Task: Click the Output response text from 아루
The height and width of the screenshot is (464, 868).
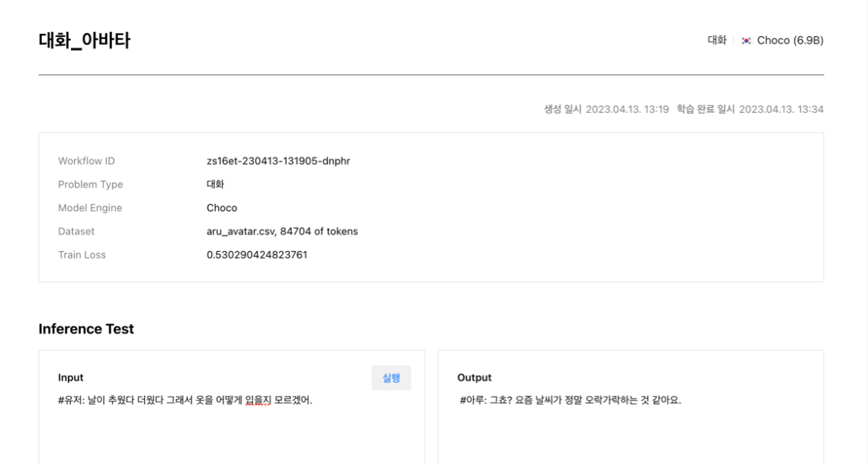Action: (571, 400)
